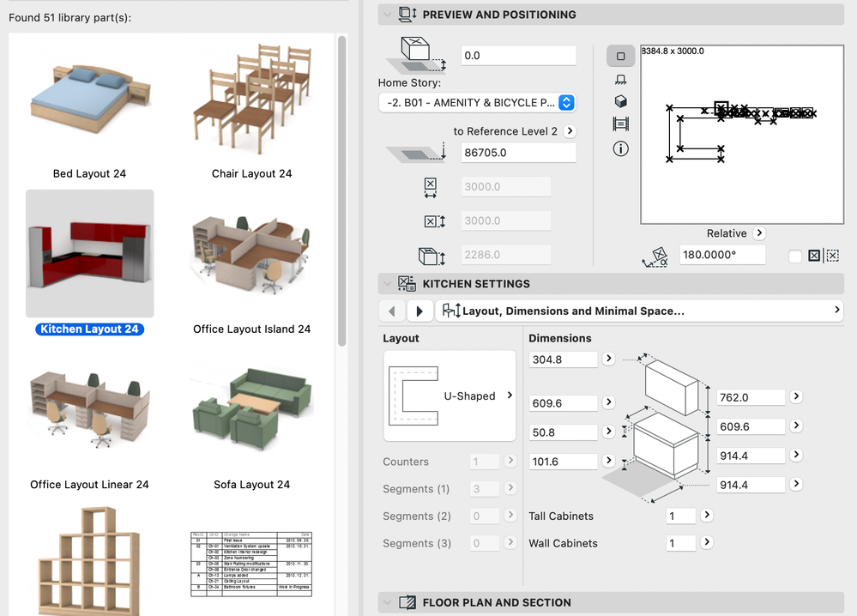
Task: Select 3D shaded preview icon
Action: [620, 101]
